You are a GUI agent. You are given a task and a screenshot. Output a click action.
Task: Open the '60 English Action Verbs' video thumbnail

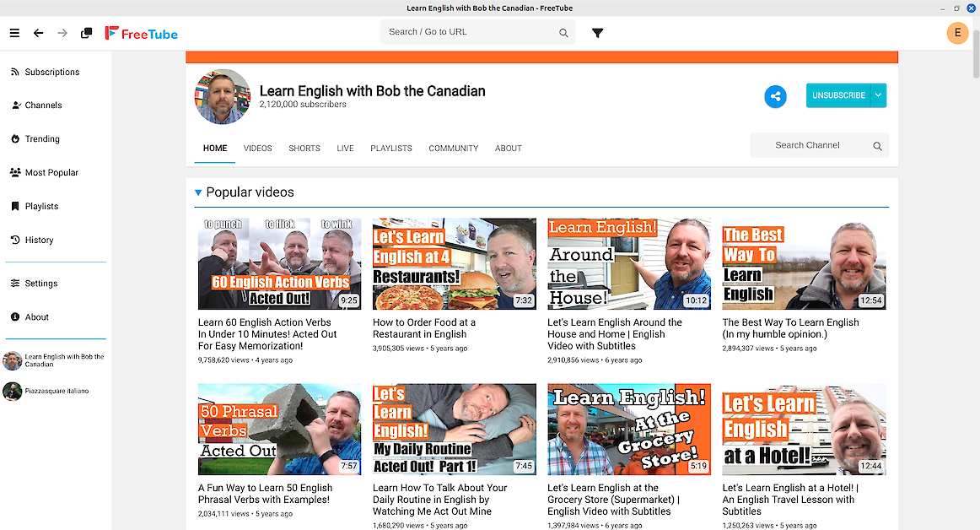(279, 263)
